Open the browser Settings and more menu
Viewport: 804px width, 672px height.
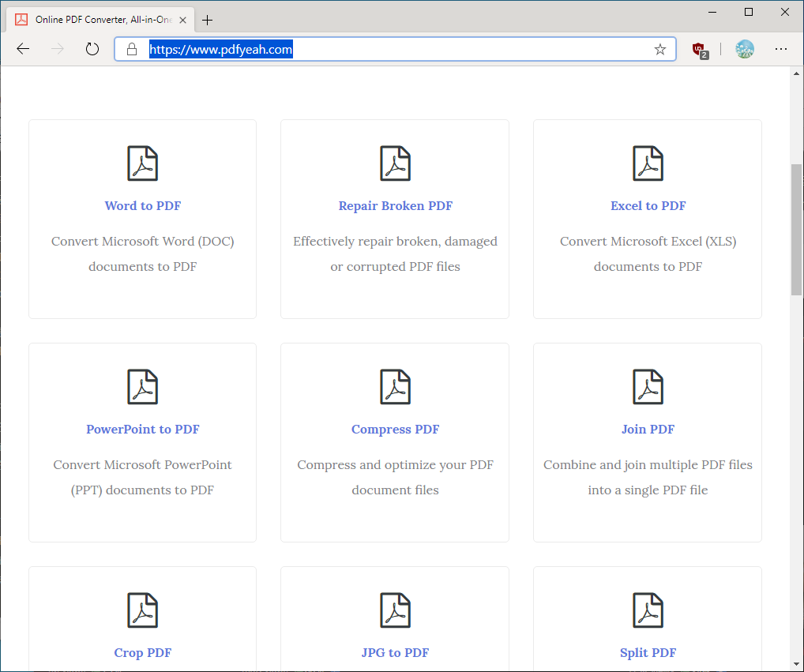point(781,49)
